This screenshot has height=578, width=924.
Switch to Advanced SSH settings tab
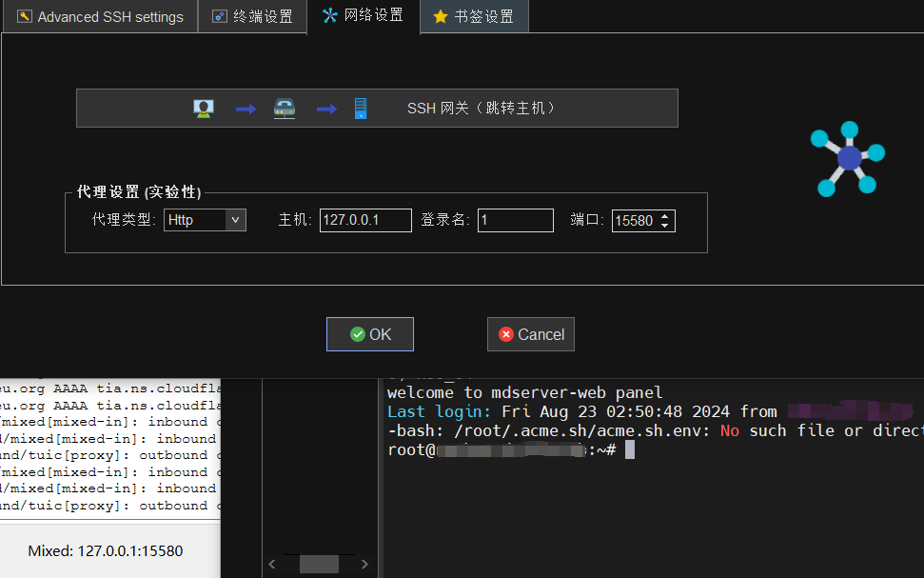coord(100,16)
